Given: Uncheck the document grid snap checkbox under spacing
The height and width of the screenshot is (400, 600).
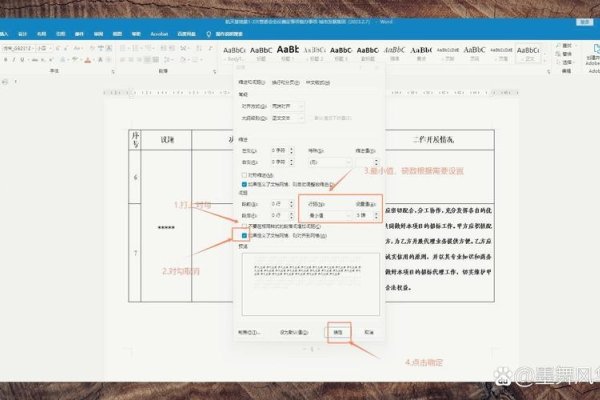Looking at the screenshot, I should [244, 236].
